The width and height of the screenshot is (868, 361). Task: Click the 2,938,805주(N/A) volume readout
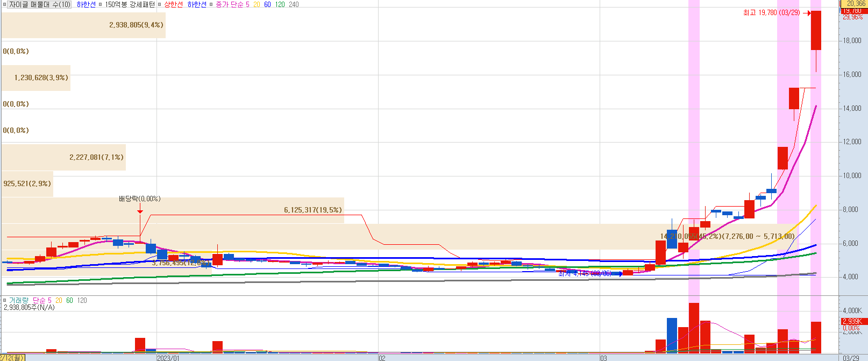(x=29, y=308)
